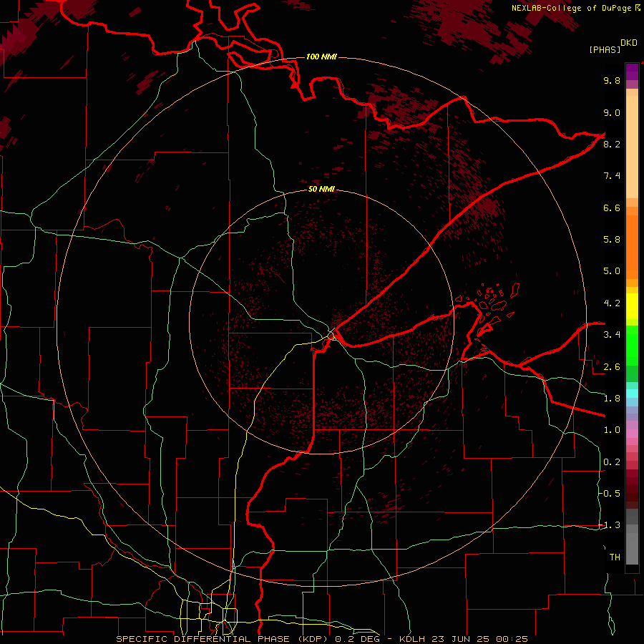Select the SPECIFIC DIFFERENTIAL PHASE (KDP) caption
Image resolution: width=644 pixels, height=644 pixels.
pos(224,639)
